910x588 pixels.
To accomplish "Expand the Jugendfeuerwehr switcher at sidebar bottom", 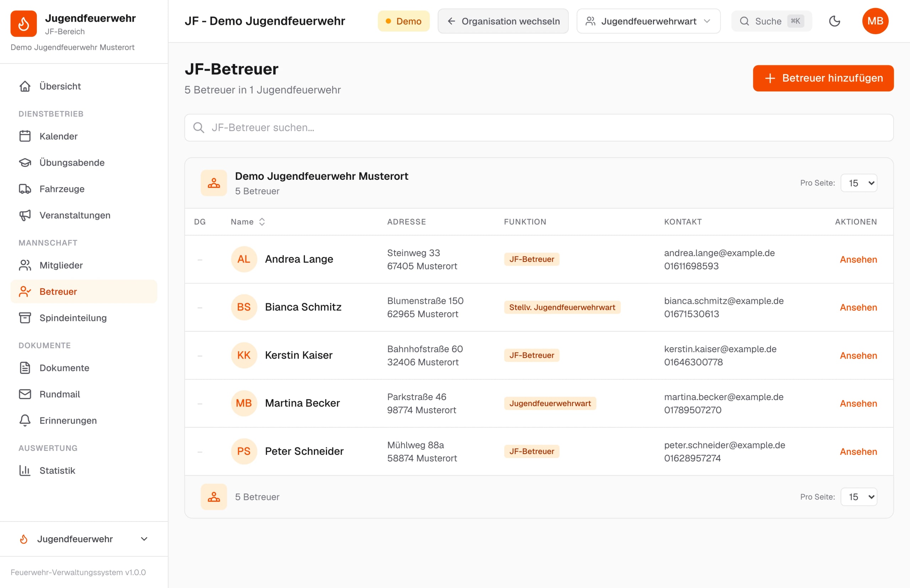I will (x=84, y=539).
